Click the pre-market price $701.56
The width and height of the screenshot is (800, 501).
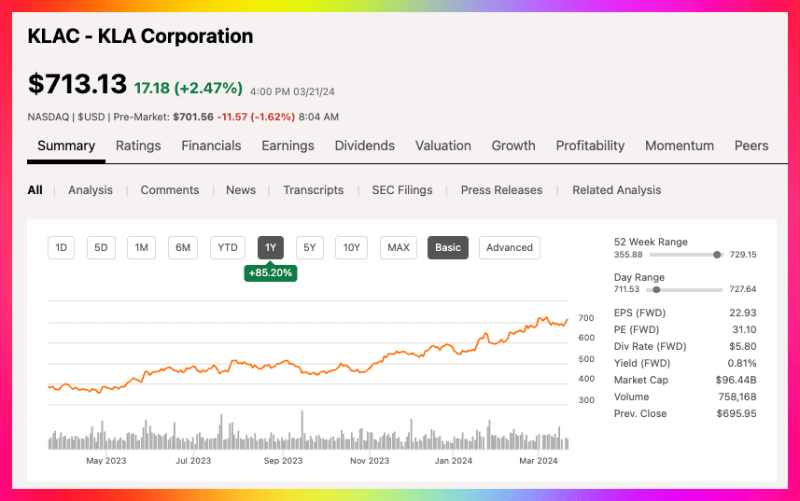tap(193, 117)
